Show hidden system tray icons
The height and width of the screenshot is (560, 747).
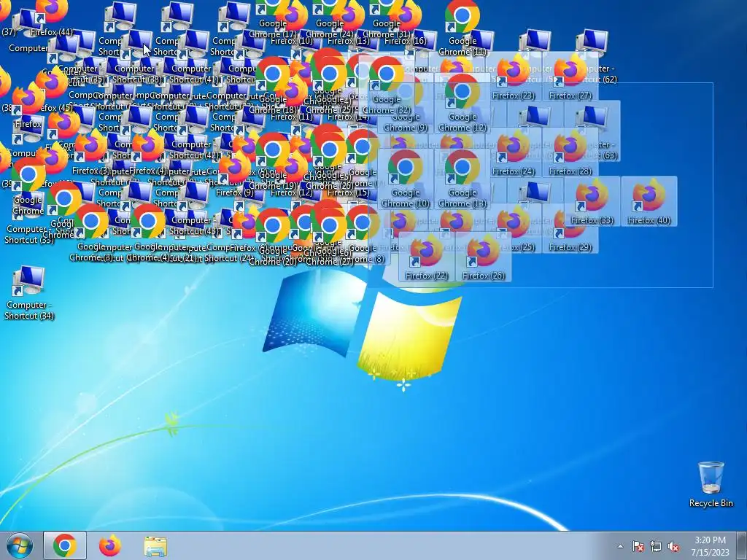coord(620,546)
